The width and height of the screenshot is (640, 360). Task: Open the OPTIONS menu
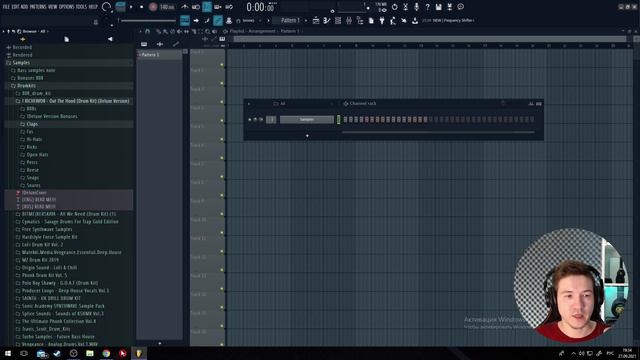pos(67,7)
